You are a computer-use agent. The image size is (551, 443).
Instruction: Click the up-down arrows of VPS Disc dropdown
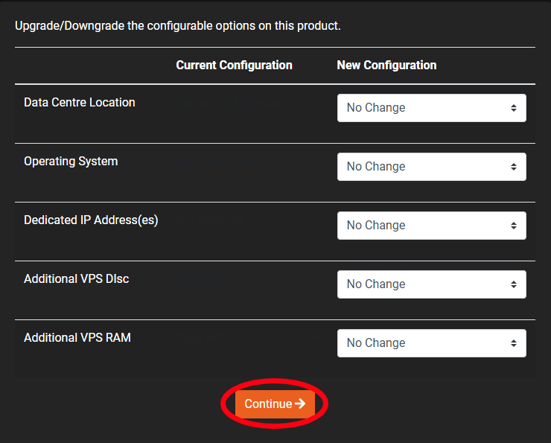tap(513, 284)
